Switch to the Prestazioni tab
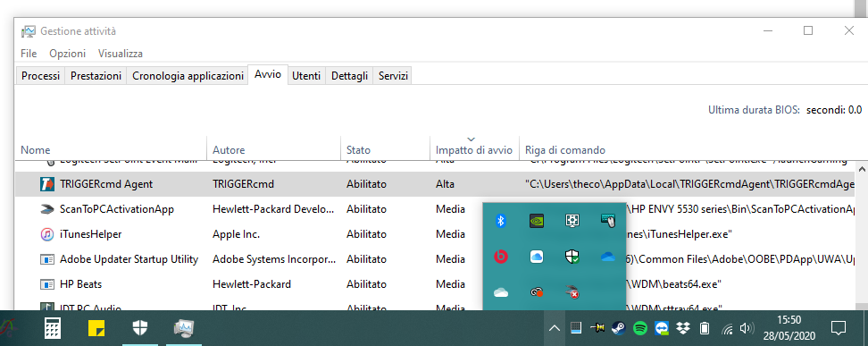Image resolution: width=868 pixels, height=346 pixels. coord(96,76)
